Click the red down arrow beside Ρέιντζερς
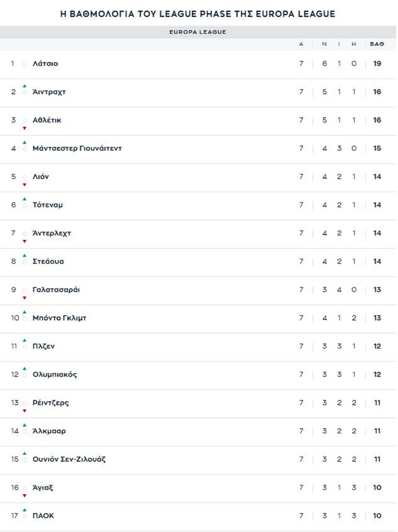398x532 pixels. tap(24, 411)
